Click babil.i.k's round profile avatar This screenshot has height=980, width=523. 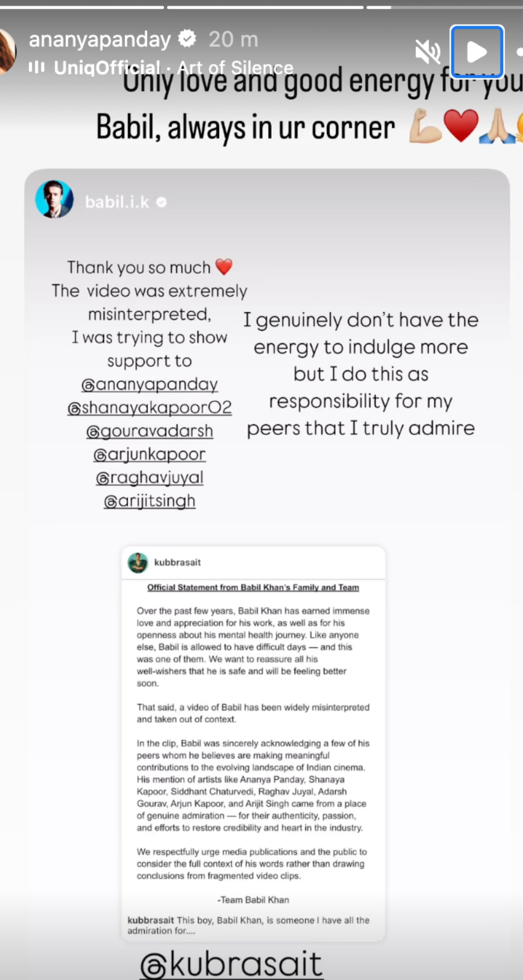[55, 199]
